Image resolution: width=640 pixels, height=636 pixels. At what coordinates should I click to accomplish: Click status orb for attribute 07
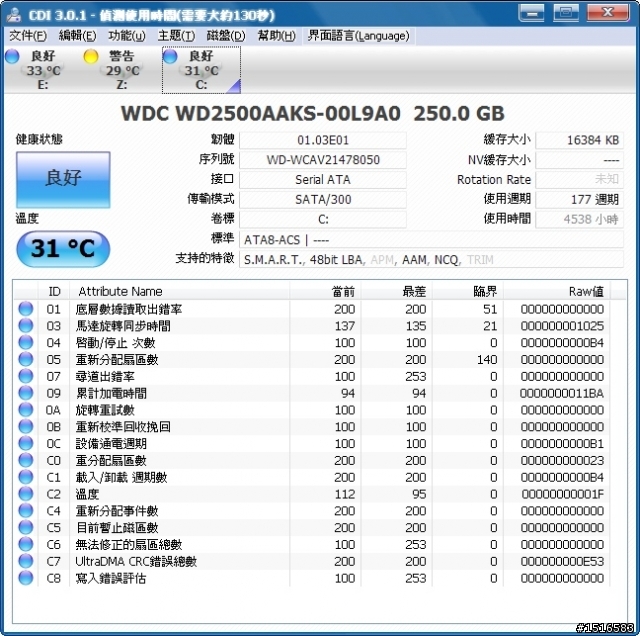[x=26, y=376]
